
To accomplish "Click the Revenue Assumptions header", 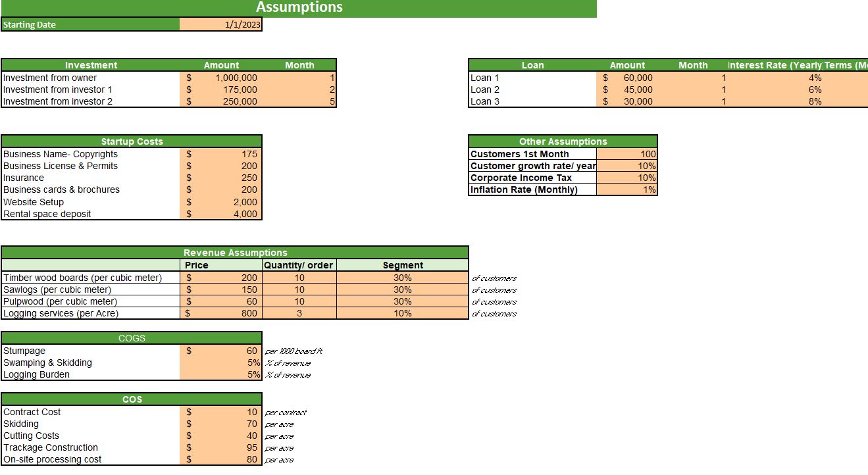I will coord(235,252).
